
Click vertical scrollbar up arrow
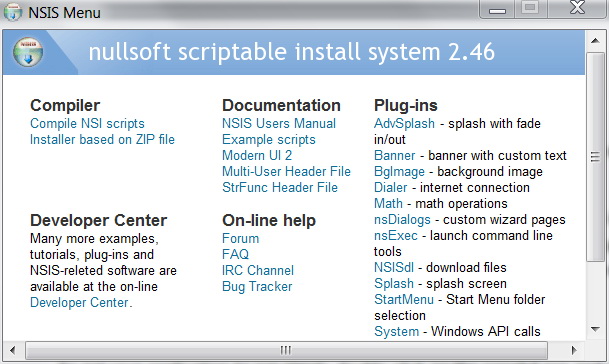[x=595, y=40]
